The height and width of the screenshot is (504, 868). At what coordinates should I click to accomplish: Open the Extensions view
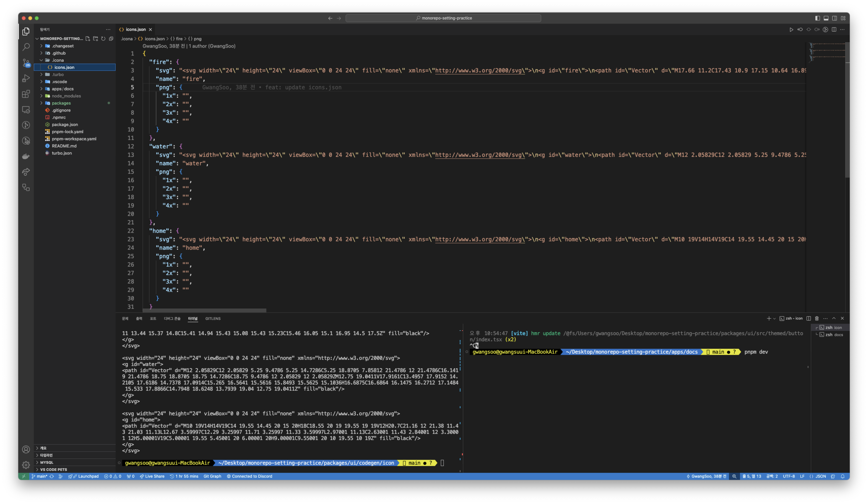click(x=26, y=94)
